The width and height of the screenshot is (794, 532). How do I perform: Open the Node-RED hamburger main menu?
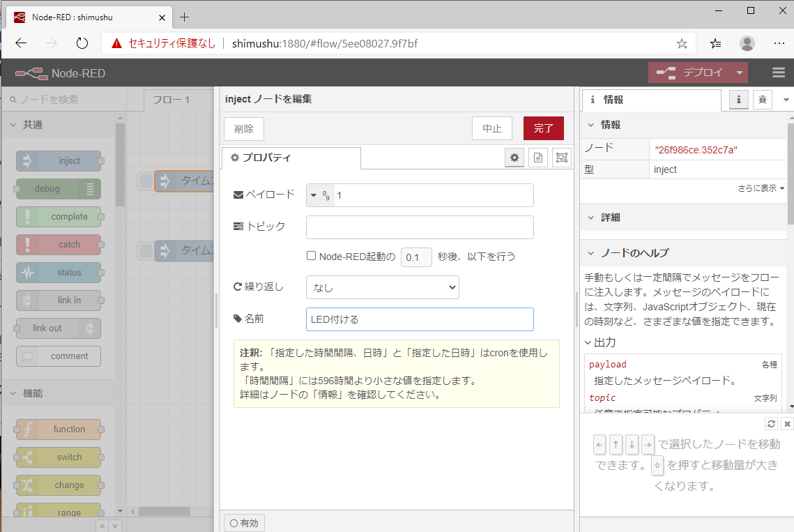(x=779, y=73)
